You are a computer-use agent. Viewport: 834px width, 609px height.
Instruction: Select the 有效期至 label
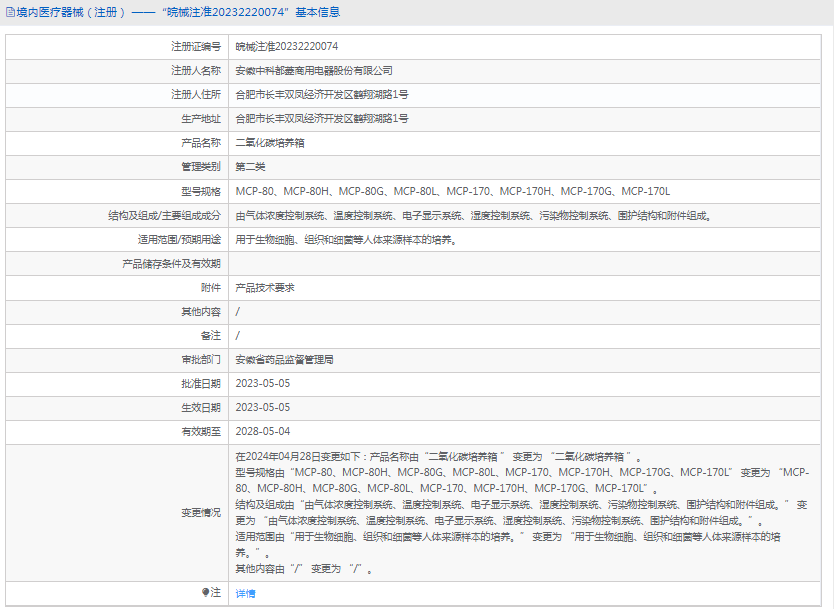tap(201, 432)
